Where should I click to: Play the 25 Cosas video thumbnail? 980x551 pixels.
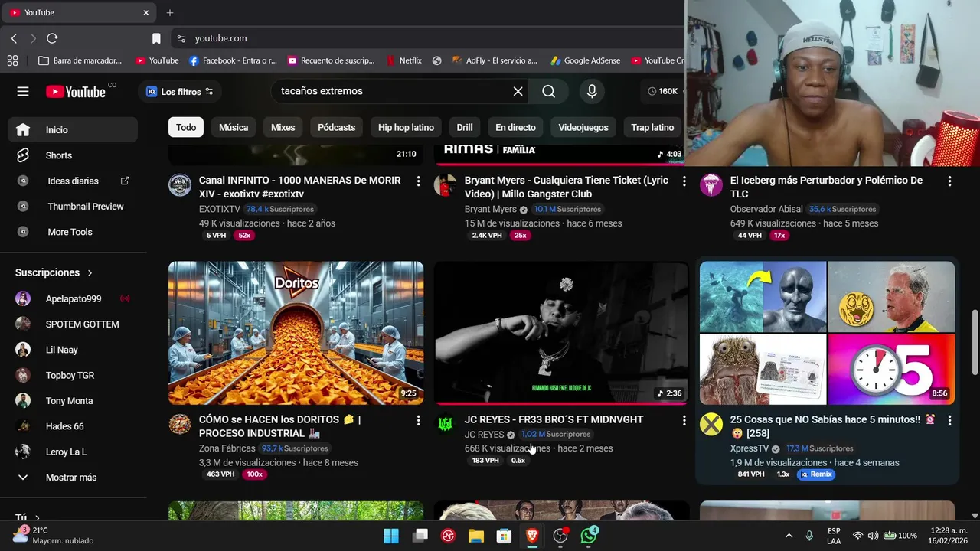[827, 333]
